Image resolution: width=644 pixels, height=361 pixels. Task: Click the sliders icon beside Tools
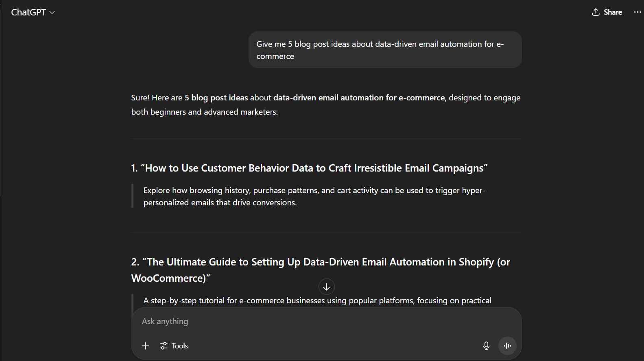pyautogui.click(x=164, y=346)
